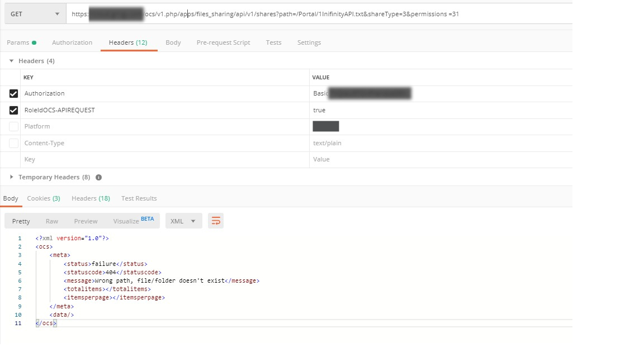The width and height of the screenshot is (644, 362).
Task: Click the info icon next to Temporary Headers
Action: (x=99, y=177)
